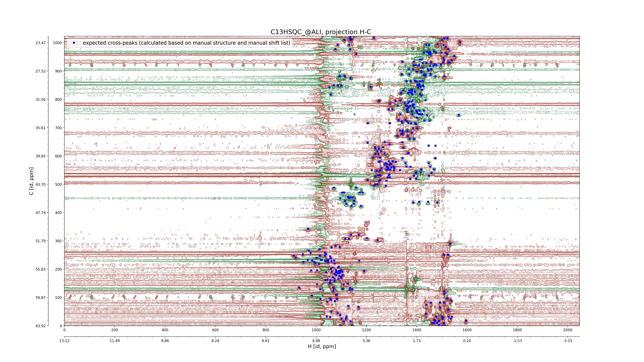
Task: Click the 11.49 ppm H-axis label
Action: click(x=115, y=341)
